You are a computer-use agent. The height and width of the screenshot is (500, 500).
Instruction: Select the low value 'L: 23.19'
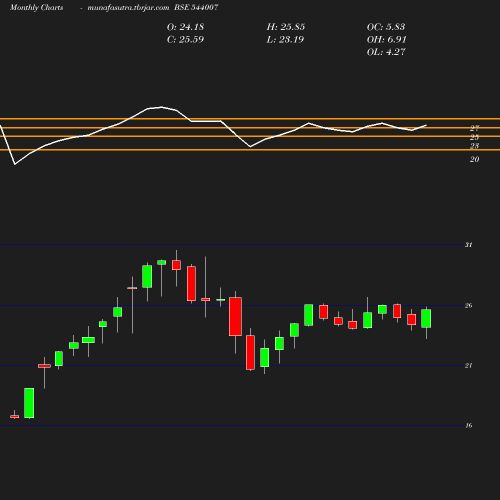pyautogui.click(x=285, y=40)
